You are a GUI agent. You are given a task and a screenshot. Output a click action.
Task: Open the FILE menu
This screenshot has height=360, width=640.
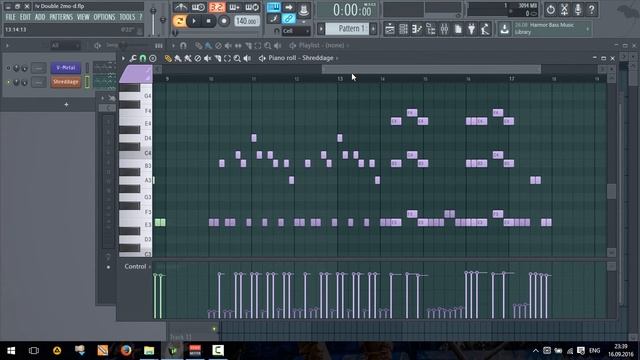11,17
